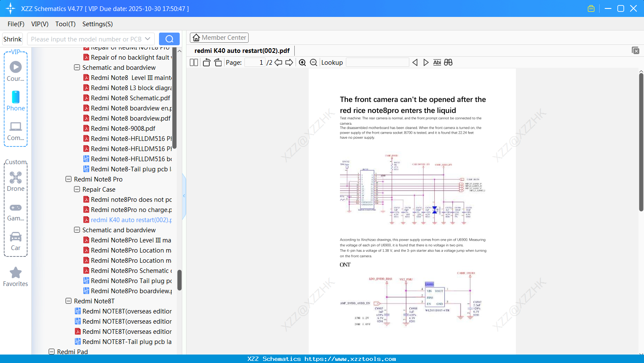Find previous lookup match

415,63
